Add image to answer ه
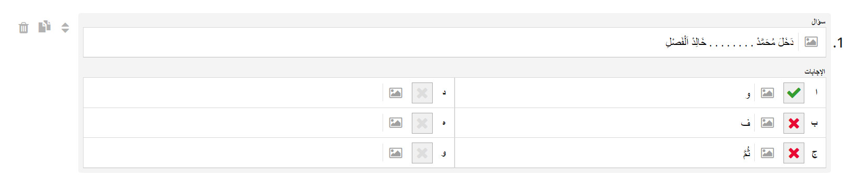The height and width of the screenshot is (189, 868). (x=396, y=123)
